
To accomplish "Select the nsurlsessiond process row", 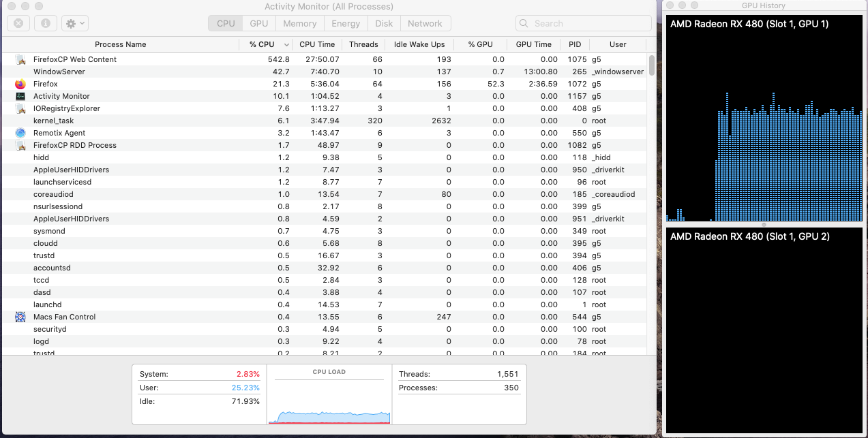I will coord(325,206).
